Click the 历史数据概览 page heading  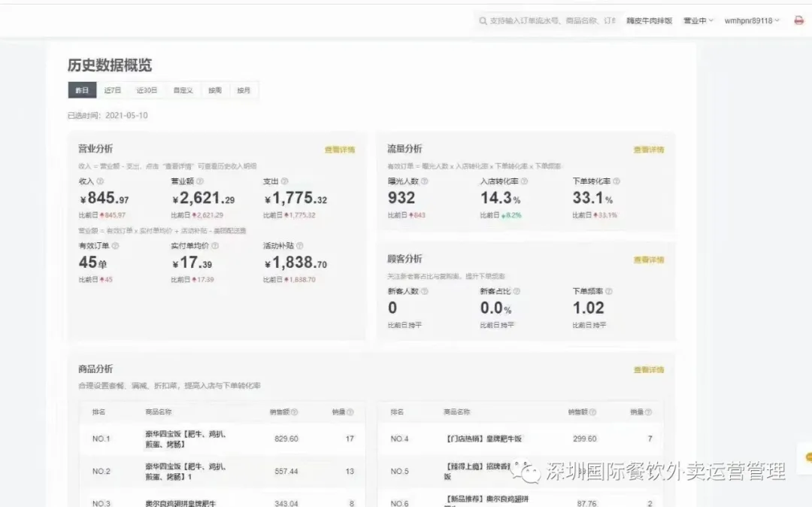[110, 65]
